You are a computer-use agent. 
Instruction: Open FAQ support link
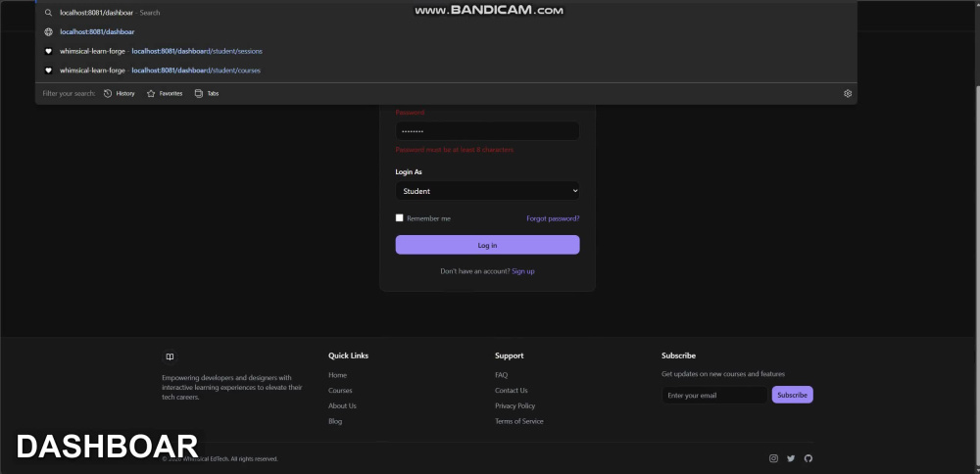point(501,375)
